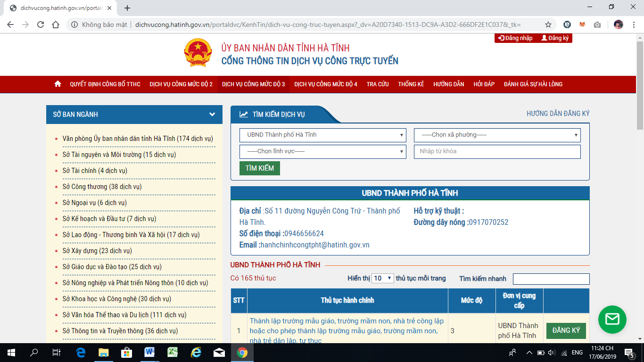Go back with the browser back arrow

[x=10, y=25]
